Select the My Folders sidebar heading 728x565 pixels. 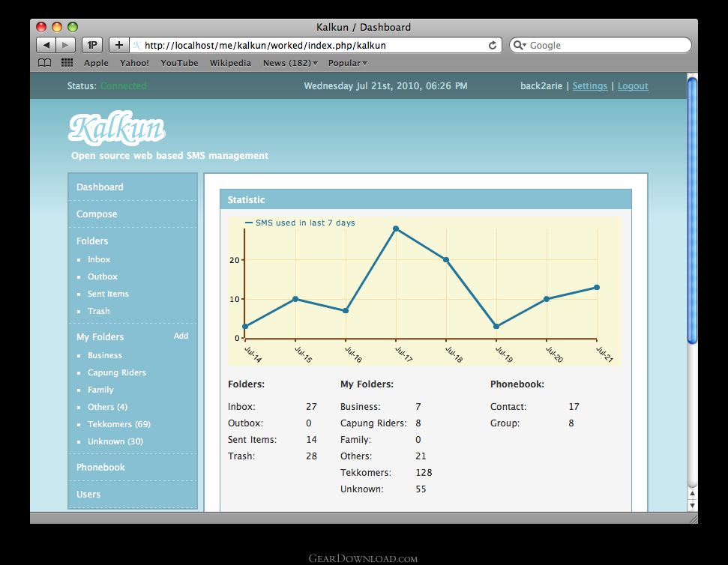click(100, 336)
